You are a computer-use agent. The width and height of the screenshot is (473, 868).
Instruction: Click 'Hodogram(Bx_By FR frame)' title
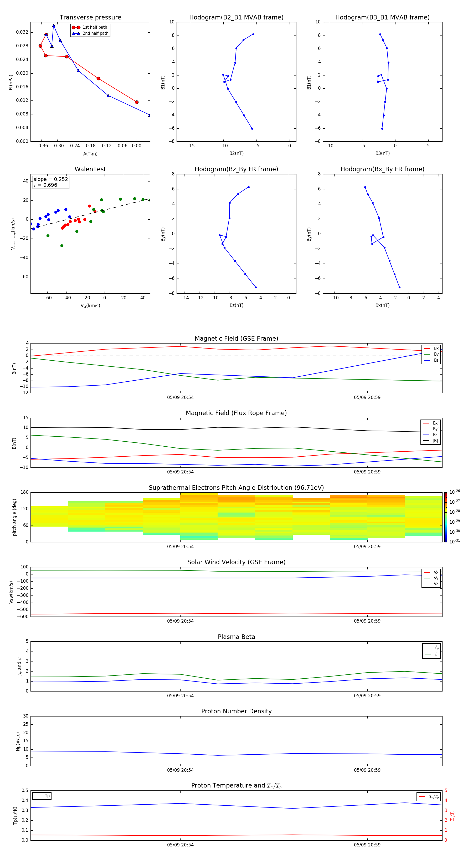coord(382,169)
